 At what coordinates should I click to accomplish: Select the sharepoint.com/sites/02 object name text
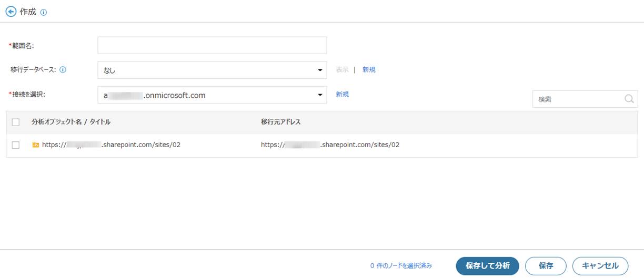click(111, 145)
